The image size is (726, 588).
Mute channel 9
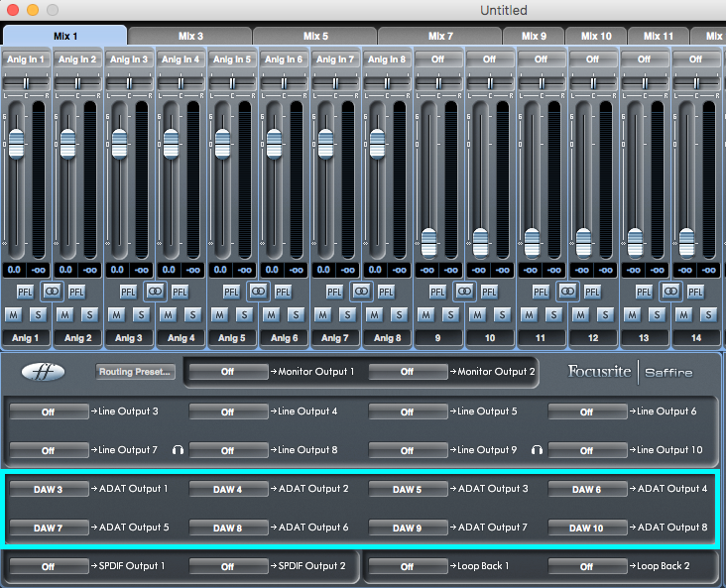pyautogui.click(x=425, y=315)
